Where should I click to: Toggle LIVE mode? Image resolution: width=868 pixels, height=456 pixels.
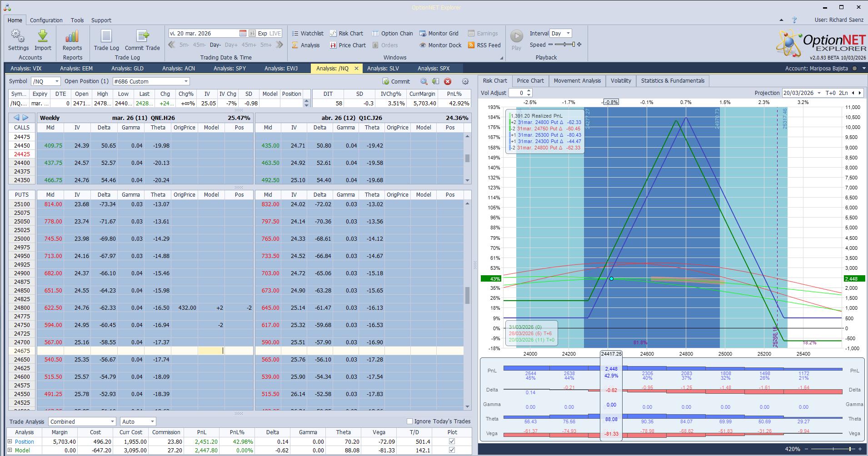tap(275, 33)
